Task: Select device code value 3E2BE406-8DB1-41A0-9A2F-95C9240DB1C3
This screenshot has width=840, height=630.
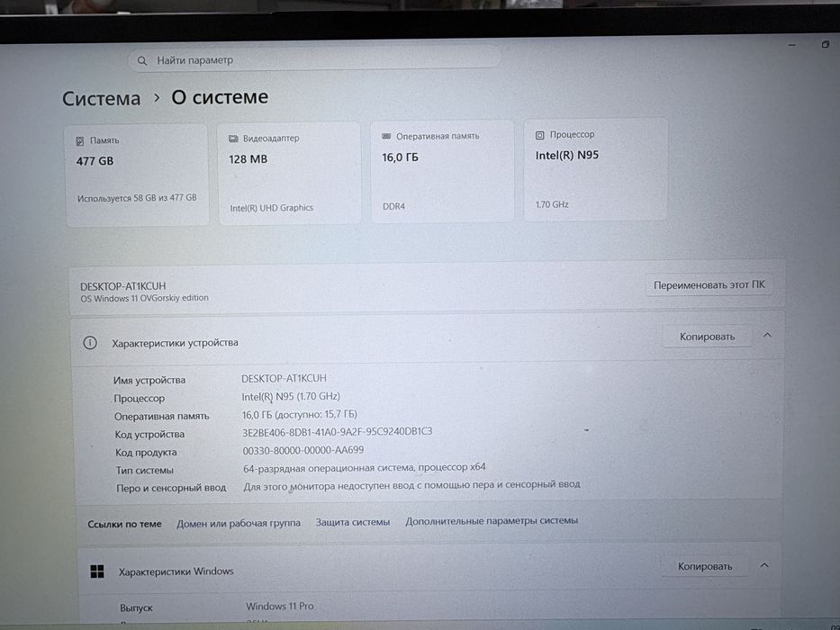Action: click(x=337, y=432)
